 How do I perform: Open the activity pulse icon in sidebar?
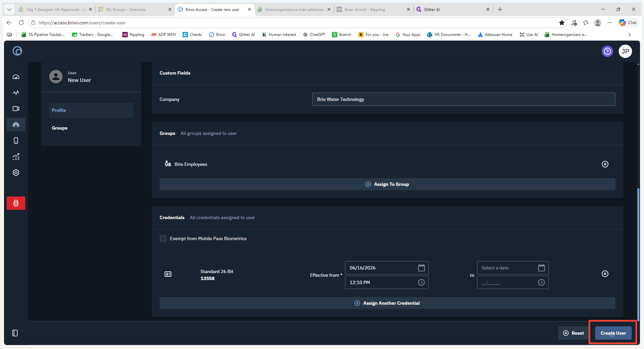(16, 93)
